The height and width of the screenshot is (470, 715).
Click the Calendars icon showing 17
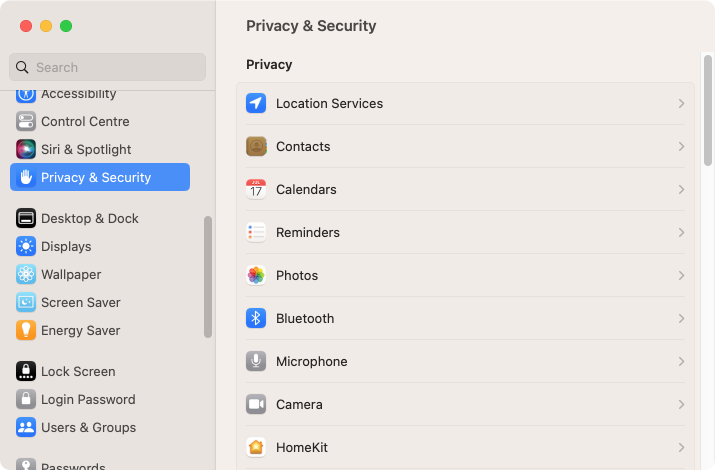click(256, 189)
